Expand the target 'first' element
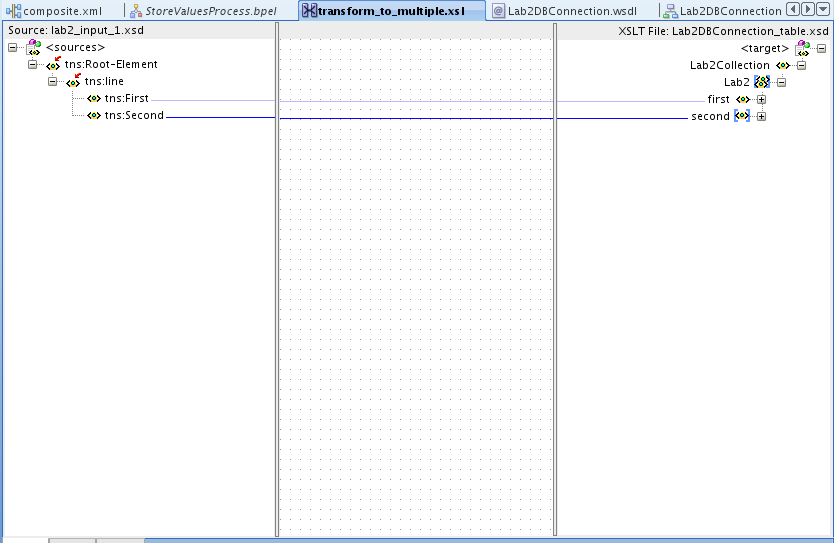 tap(761, 100)
